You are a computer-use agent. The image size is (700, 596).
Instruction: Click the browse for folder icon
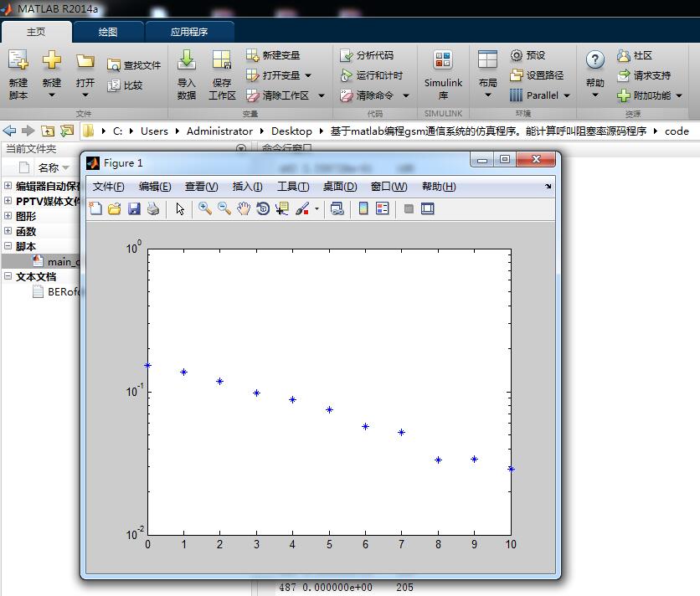(x=67, y=131)
